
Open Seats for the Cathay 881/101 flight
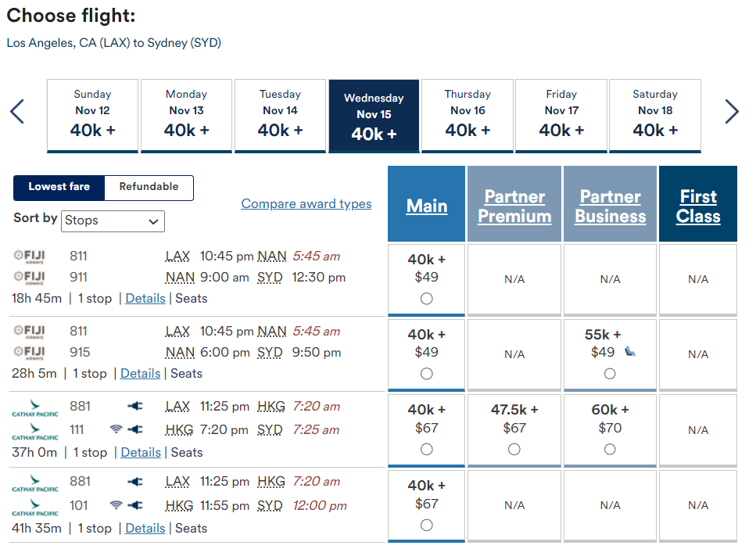click(x=191, y=528)
